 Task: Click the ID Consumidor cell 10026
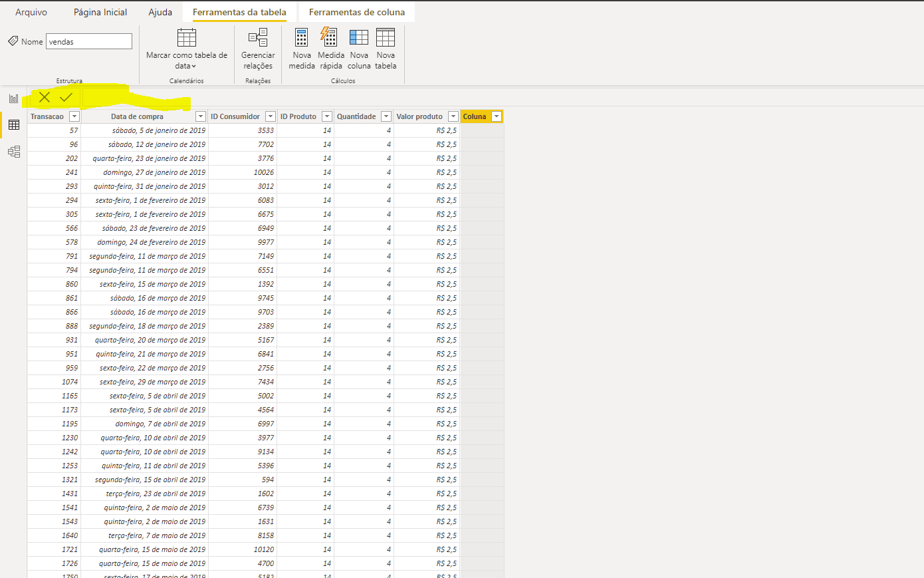click(x=243, y=172)
